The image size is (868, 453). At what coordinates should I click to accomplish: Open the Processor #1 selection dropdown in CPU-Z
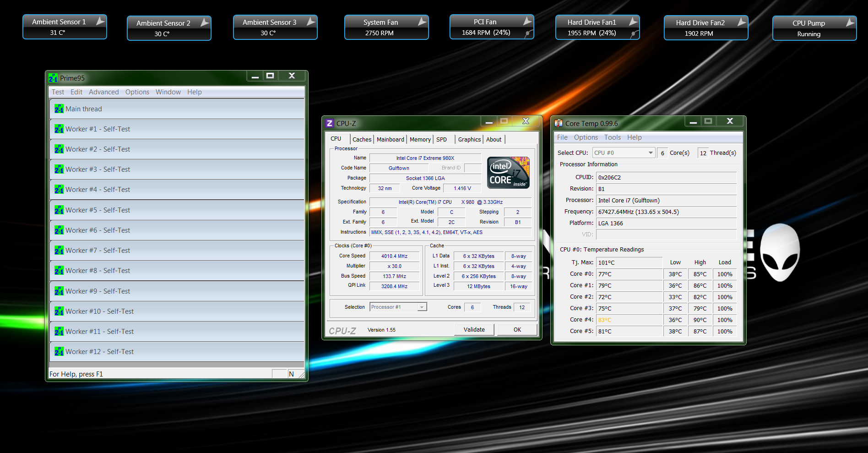[398, 307]
